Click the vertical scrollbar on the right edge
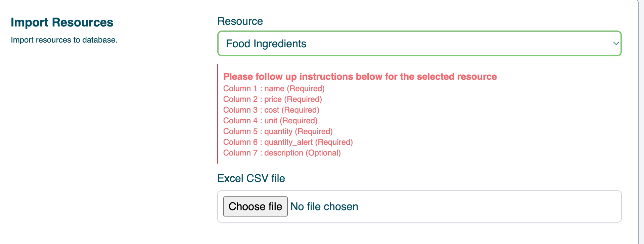This screenshot has width=644, height=244. [641, 122]
